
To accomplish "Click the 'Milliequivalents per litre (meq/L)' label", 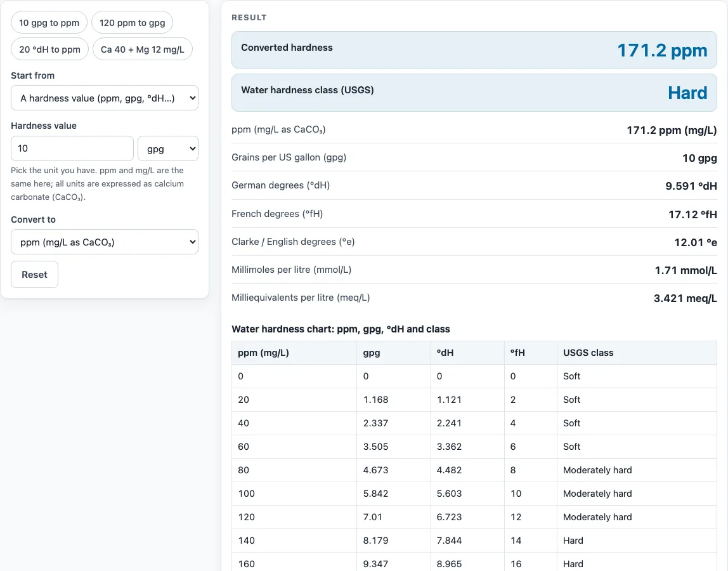I will tap(301, 298).
